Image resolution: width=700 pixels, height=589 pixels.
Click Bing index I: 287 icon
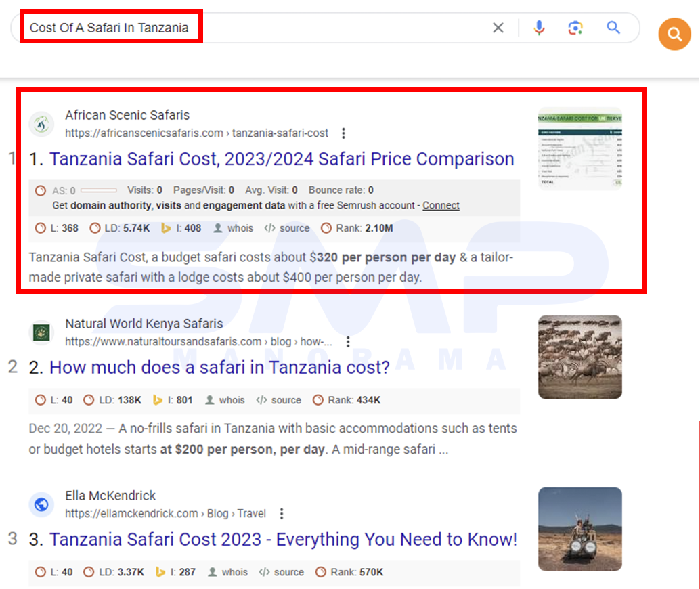point(160,572)
